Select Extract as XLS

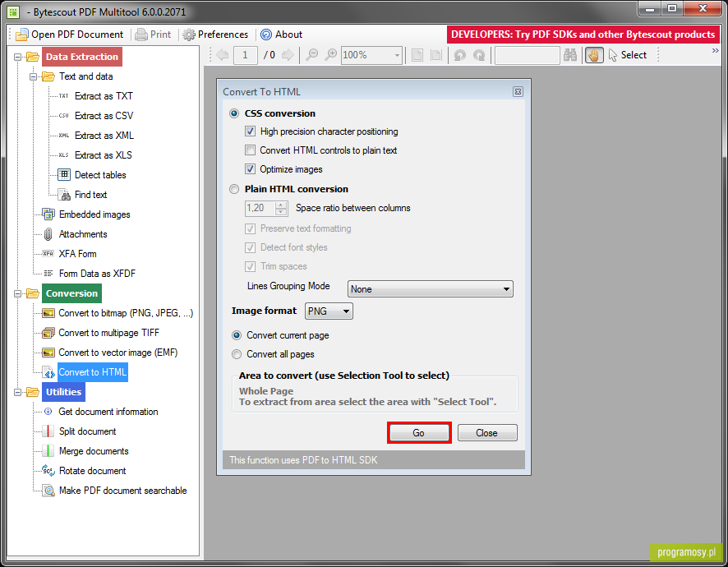coord(103,155)
